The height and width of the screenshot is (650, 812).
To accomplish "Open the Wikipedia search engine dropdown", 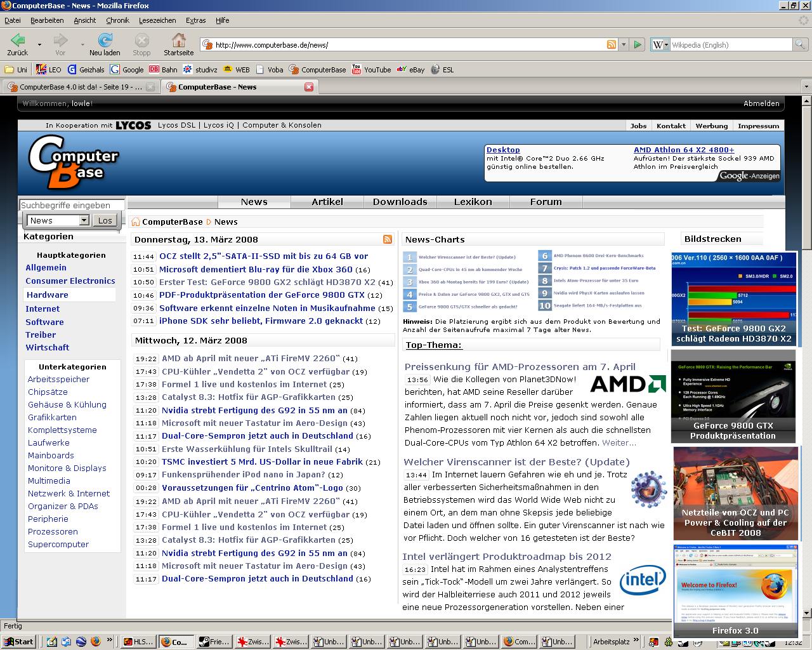I will [660, 44].
